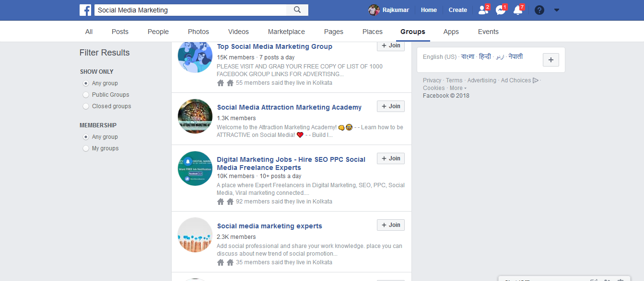The height and width of the screenshot is (281, 644).
Task: Switch language to हिन्दी
Action: click(485, 56)
